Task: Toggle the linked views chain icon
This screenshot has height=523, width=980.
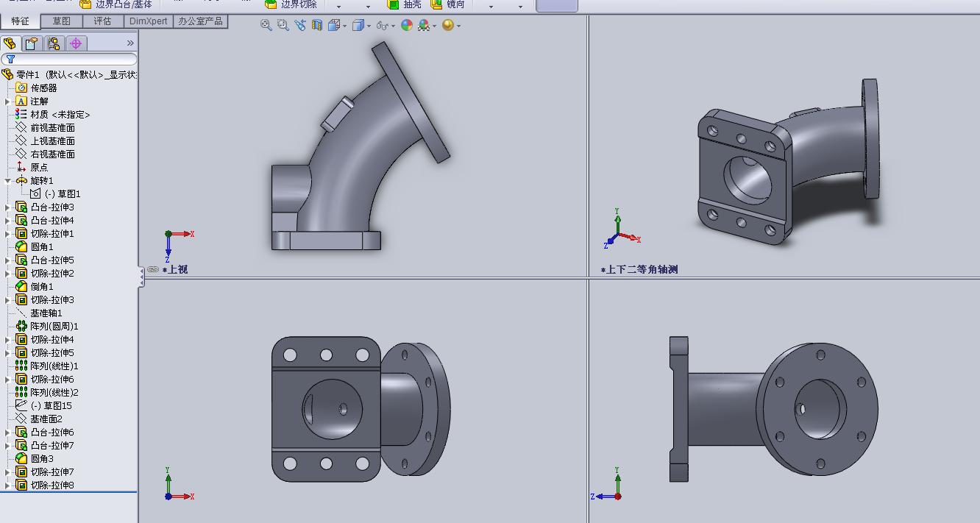Action: 152,269
